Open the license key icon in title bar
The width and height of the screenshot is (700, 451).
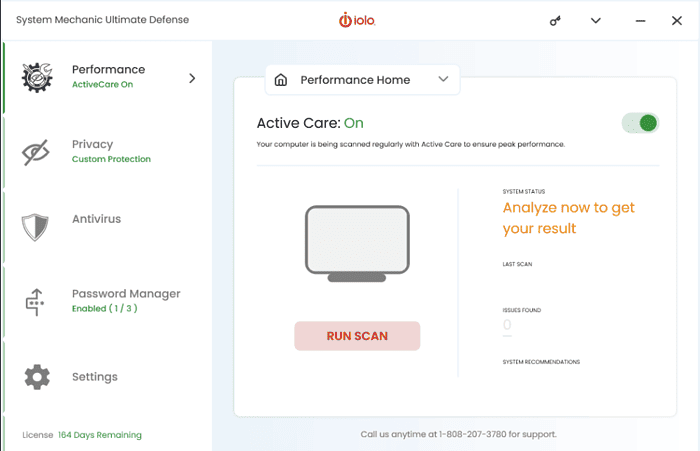point(556,20)
